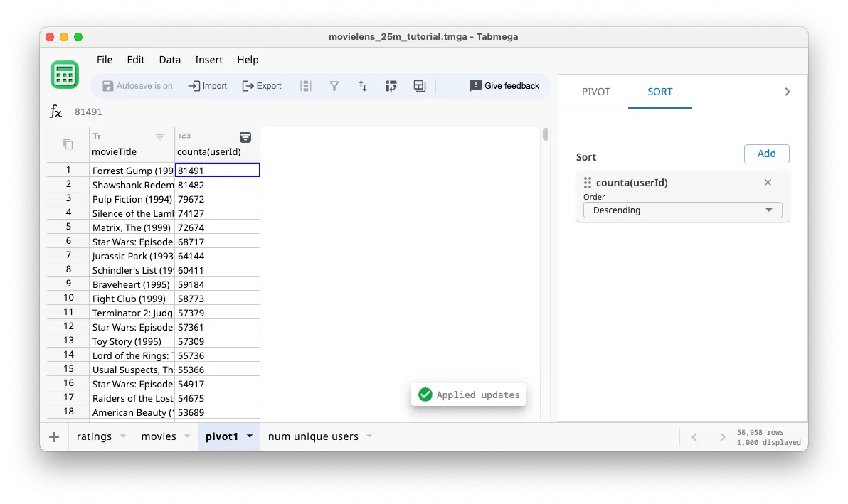The height and width of the screenshot is (504, 848).
Task: Click the sort icon on counta(userId) column header
Action: click(x=245, y=136)
